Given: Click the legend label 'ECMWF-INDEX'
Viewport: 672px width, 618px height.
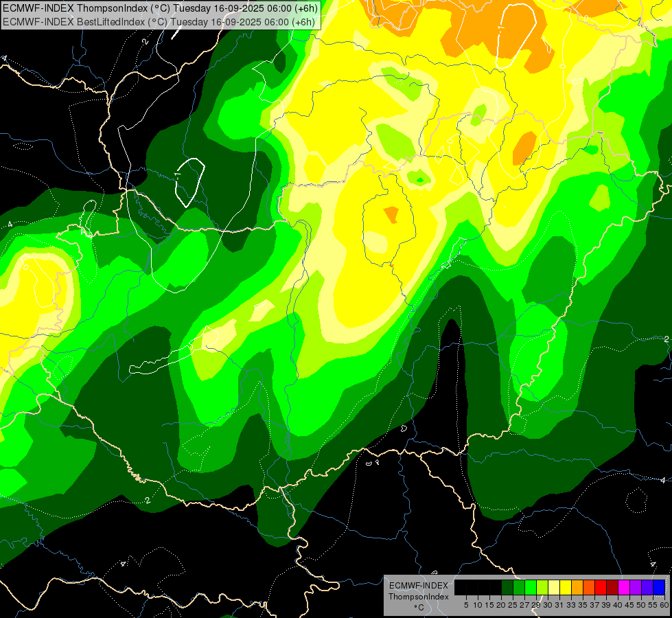Looking at the screenshot, I should coord(419,586).
